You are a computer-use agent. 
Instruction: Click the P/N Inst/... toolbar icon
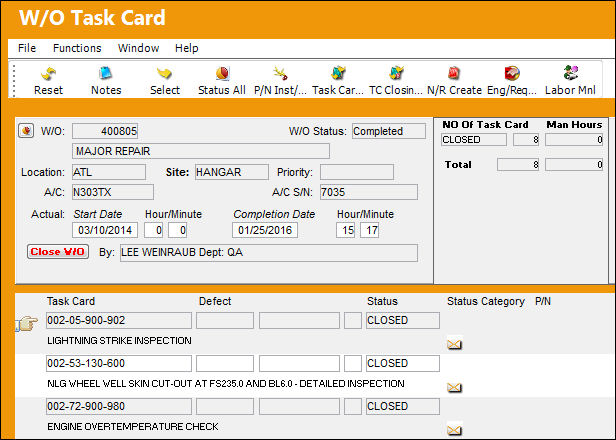[280, 74]
